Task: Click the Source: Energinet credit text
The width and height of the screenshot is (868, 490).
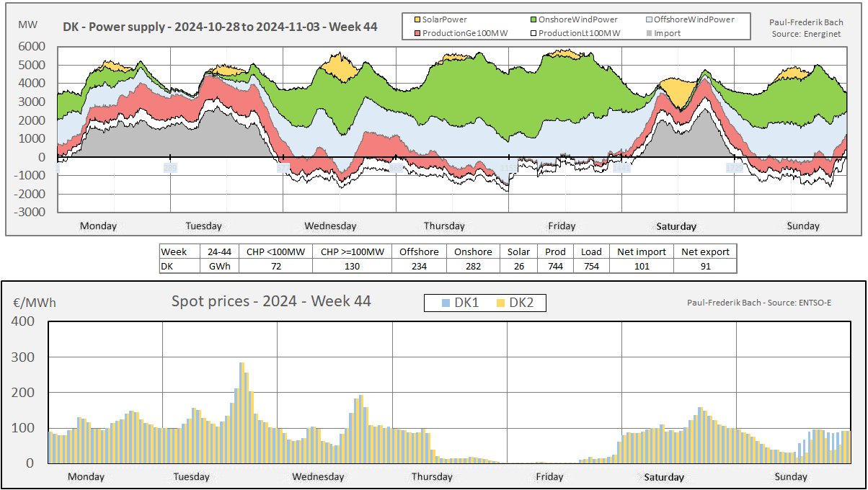Action: pyautogui.click(x=807, y=34)
